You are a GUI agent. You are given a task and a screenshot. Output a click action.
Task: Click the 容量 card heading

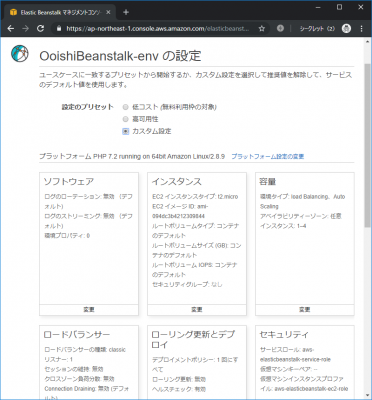[x=268, y=182]
